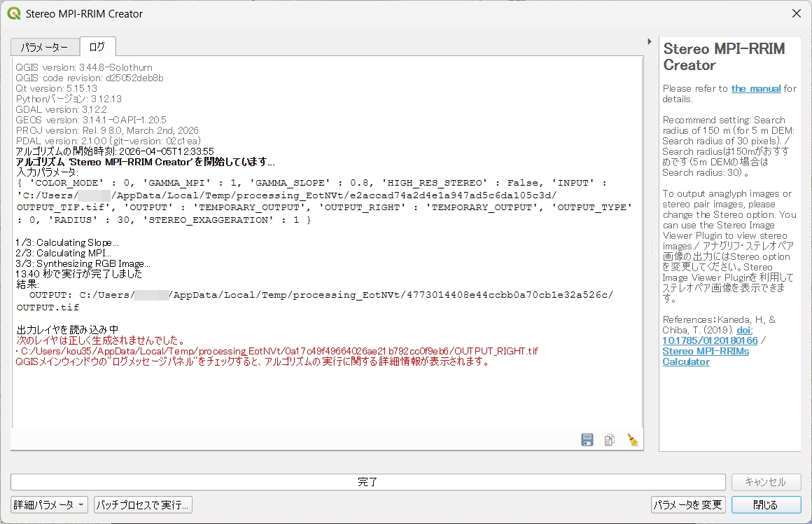Image resolution: width=812 pixels, height=524 pixels.
Task: Close the Stereo MPI-RRIM Creator dialog
Action: (x=797, y=13)
